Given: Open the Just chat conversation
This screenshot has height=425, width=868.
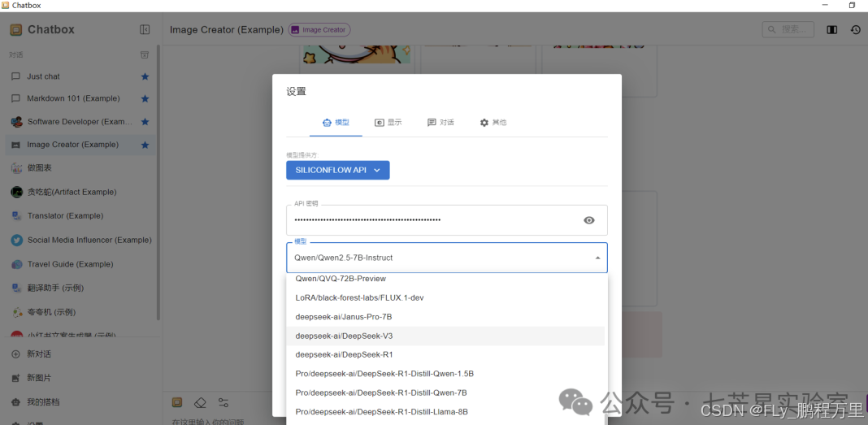Looking at the screenshot, I should 80,76.
